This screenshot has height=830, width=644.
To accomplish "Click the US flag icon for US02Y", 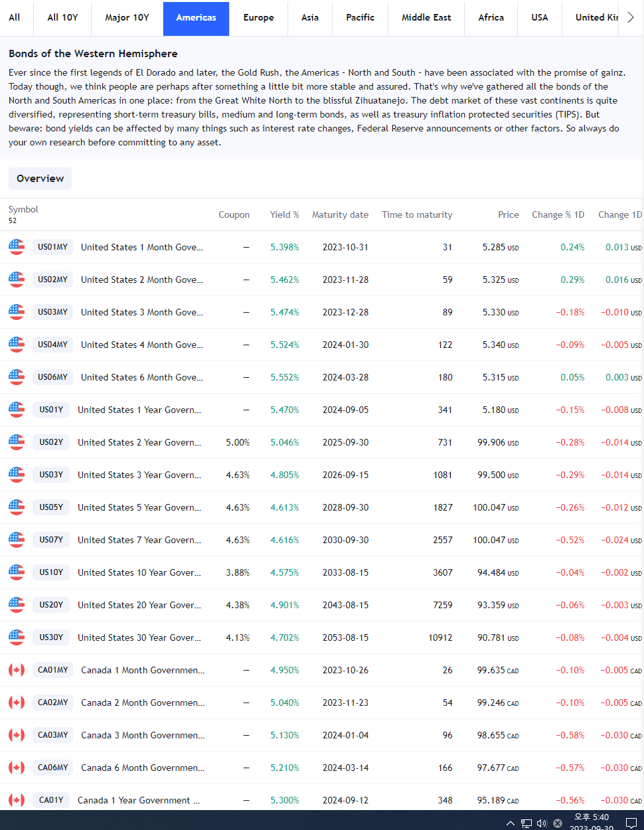I will 17,442.
